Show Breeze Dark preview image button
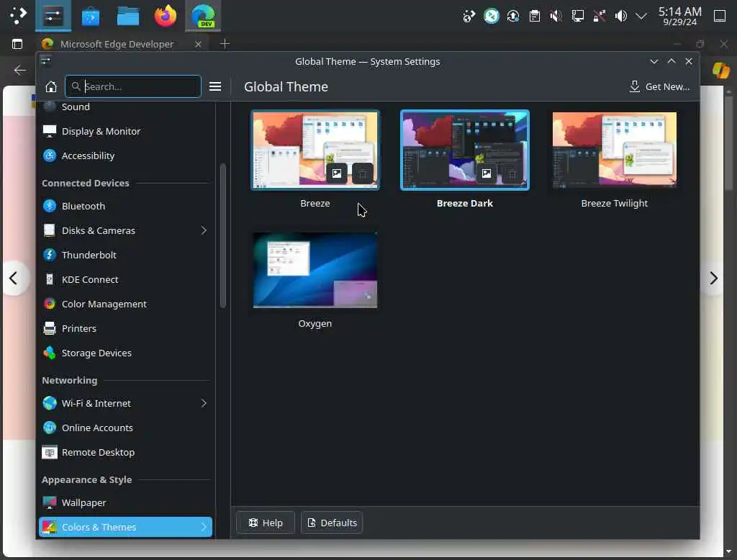Viewport: 737px width, 560px height. tap(487, 173)
